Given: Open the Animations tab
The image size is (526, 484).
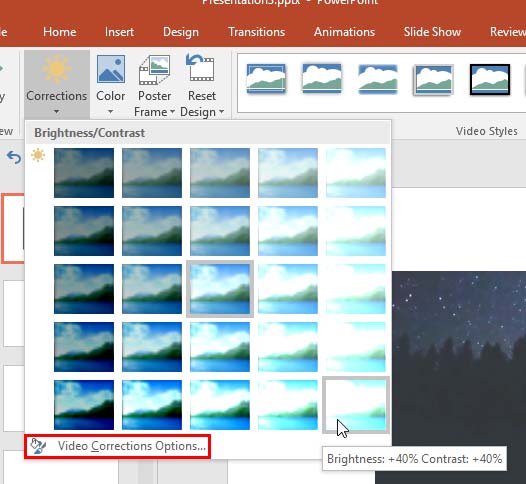Looking at the screenshot, I should click(345, 32).
